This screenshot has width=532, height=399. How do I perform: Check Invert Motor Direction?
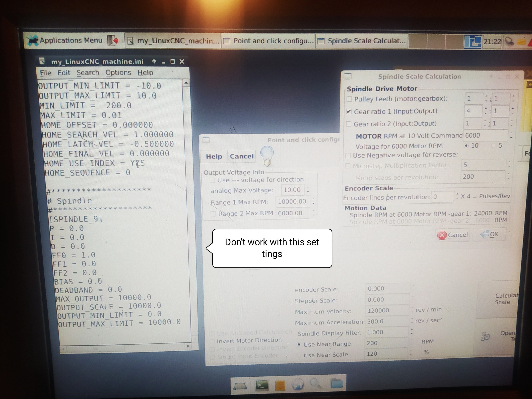[212, 341]
